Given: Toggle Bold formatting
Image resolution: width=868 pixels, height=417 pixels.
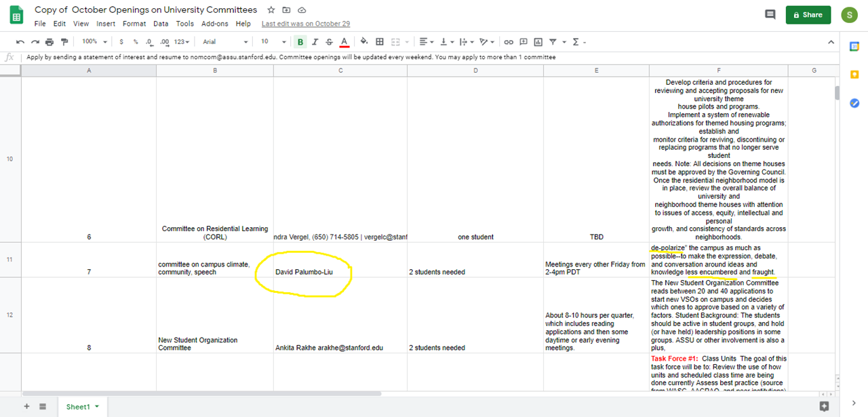Looking at the screenshot, I should (300, 42).
